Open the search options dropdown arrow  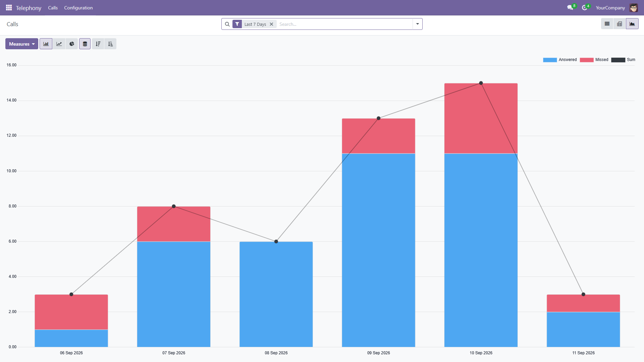click(x=418, y=24)
